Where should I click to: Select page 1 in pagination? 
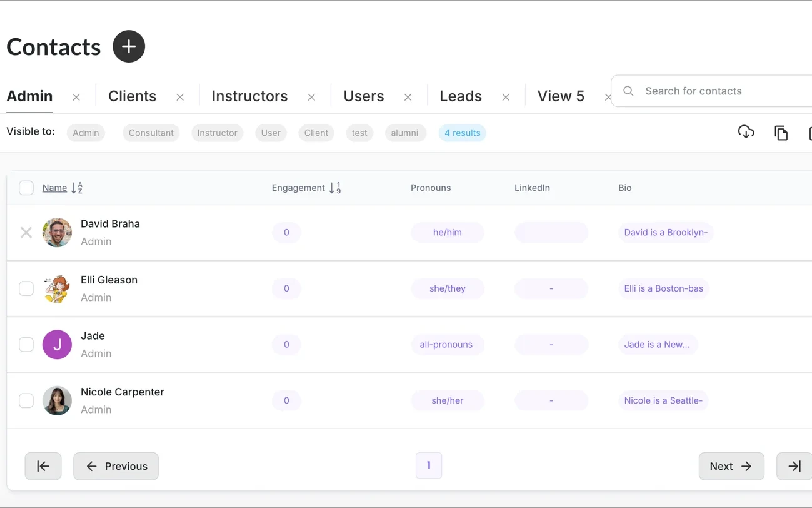coord(429,465)
